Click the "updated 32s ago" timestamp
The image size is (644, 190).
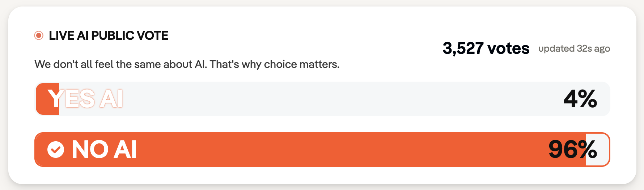[x=574, y=49]
